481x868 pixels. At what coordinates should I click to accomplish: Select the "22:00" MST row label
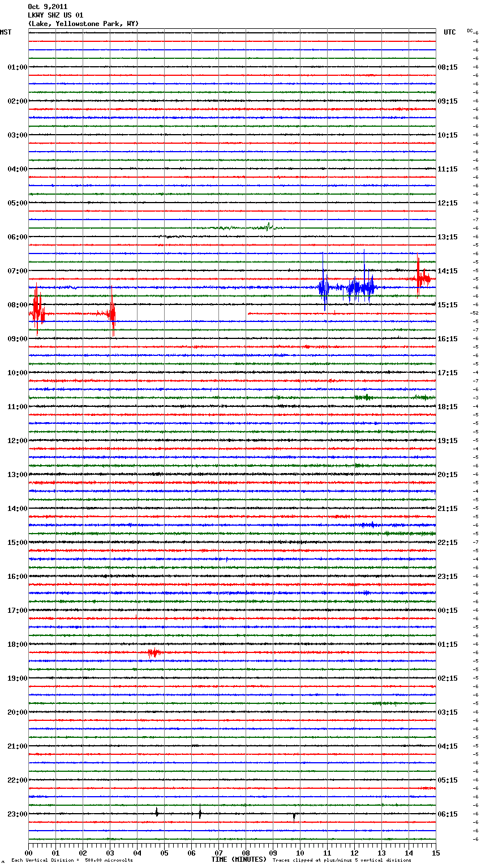coord(18,780)
